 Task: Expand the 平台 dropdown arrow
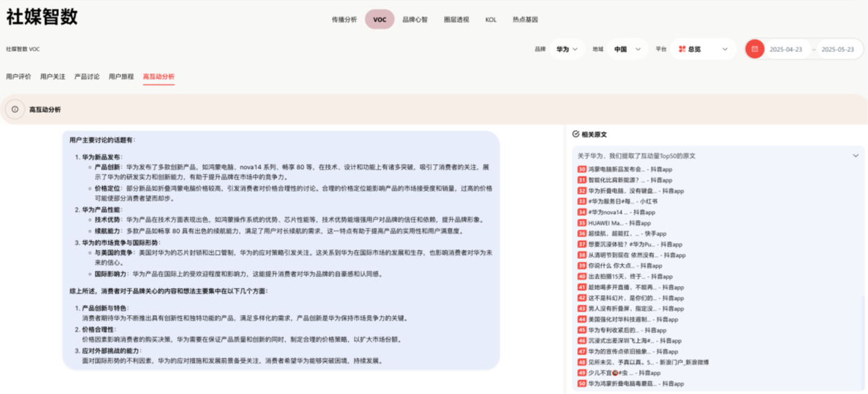725,49
